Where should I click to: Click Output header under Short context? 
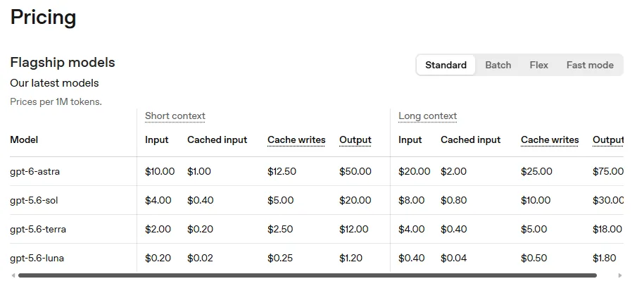click(355, 139)
